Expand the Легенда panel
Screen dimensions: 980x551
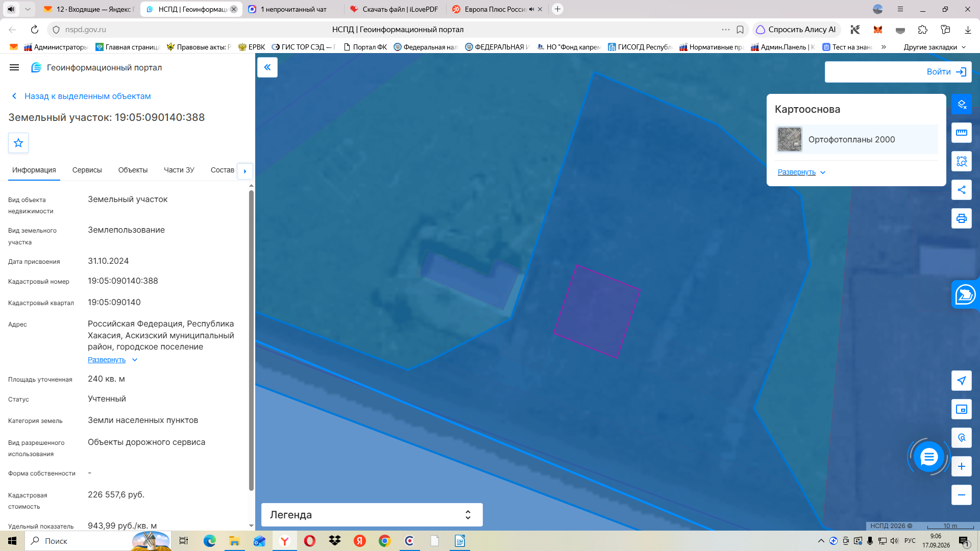372,515
